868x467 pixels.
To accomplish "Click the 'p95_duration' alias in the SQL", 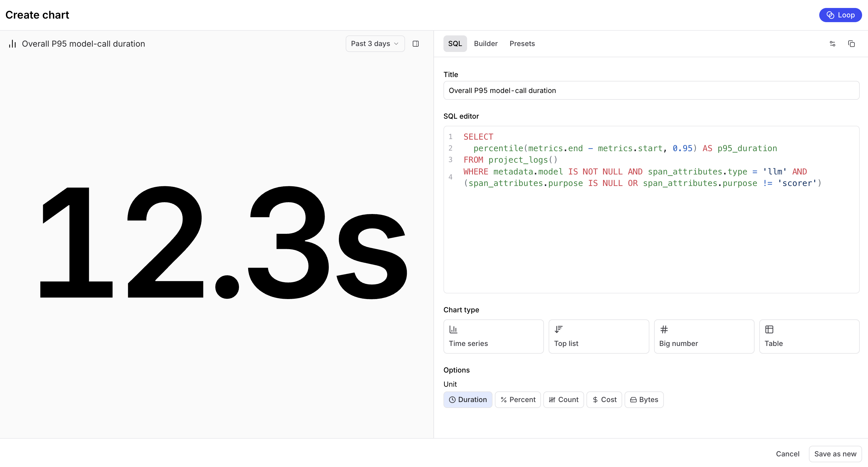I will [x=747, y=148].
